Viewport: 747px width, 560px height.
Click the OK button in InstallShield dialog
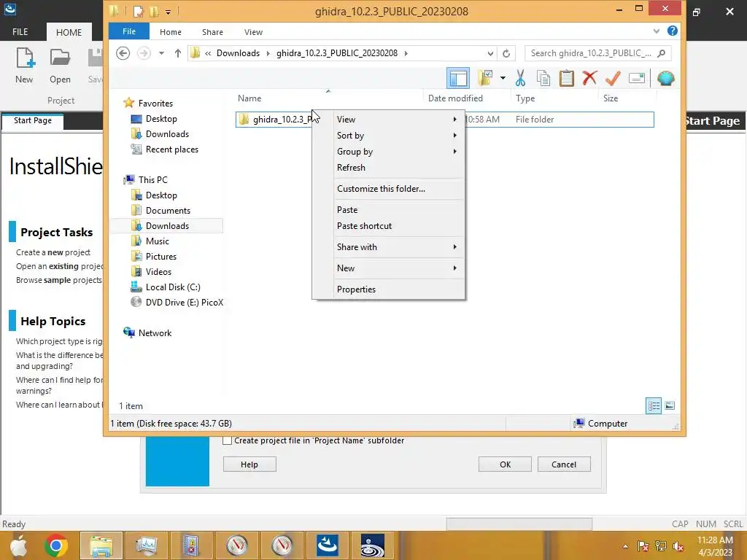coord(505,464)
